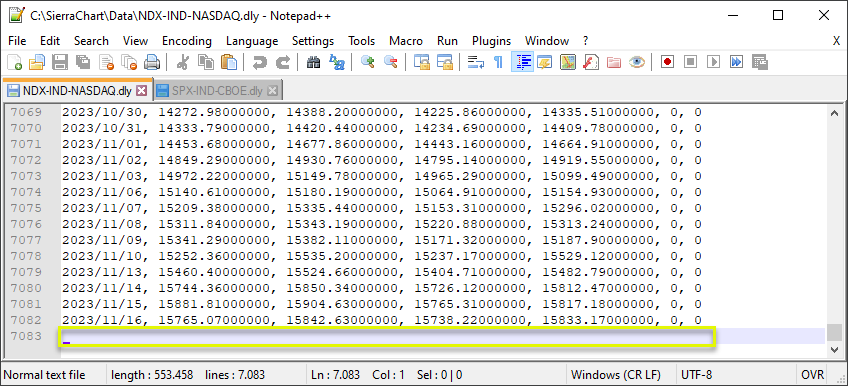Click the Undo arrow icon
This screenshot has height=386, width=848.
pyautogui.click(x=260, y=62)
